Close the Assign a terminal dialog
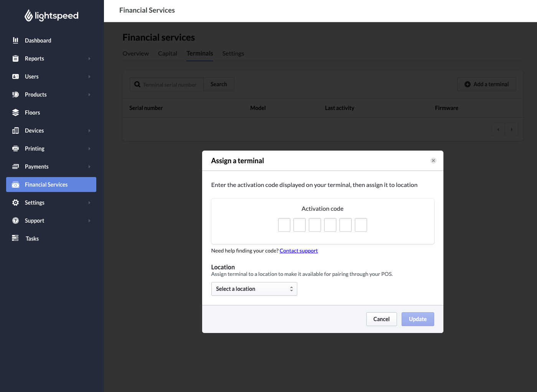 [x=433, y=161]
